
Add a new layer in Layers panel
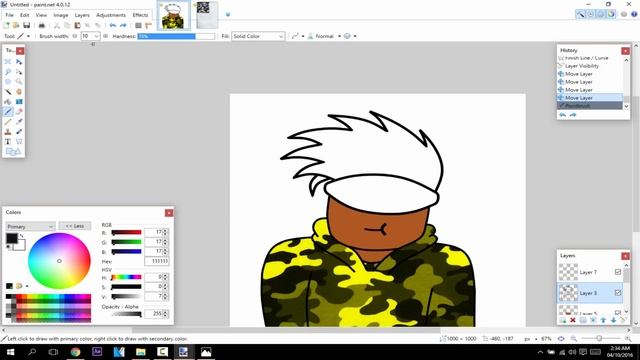click(563, 320)
